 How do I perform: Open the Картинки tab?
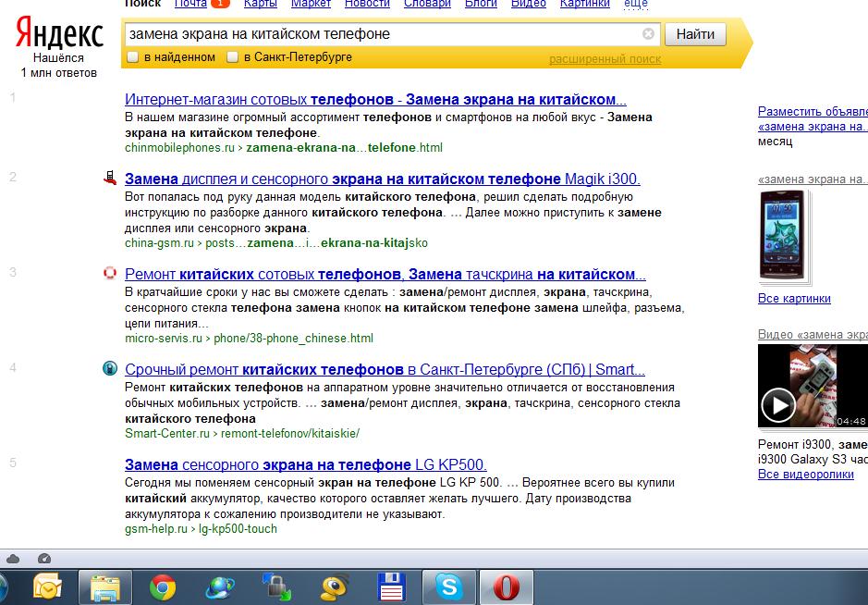pos(584,4)
